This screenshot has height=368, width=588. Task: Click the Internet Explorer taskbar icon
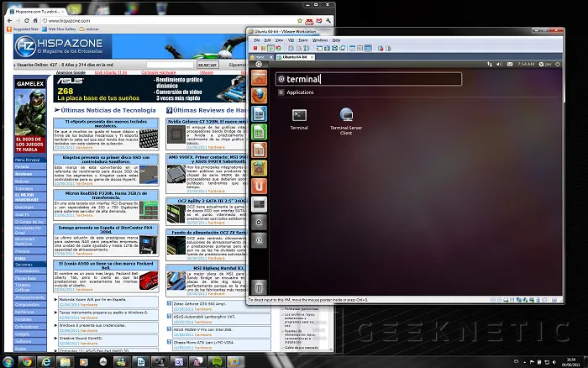click(45, 362)
